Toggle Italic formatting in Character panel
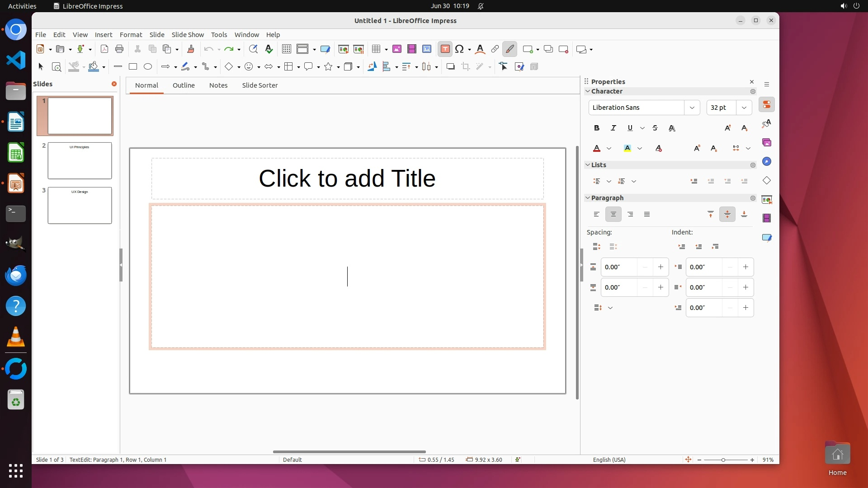The height and width of the screenshot is (488, 868). 613,128
